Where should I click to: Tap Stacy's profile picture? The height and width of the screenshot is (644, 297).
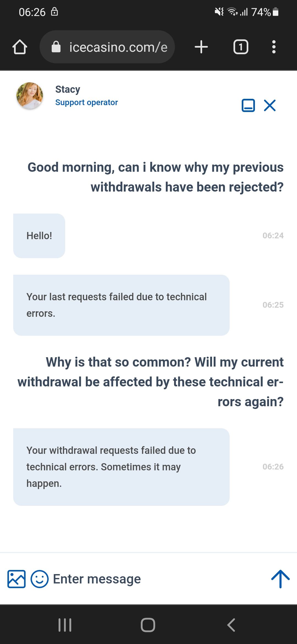[x=30, y=95]
